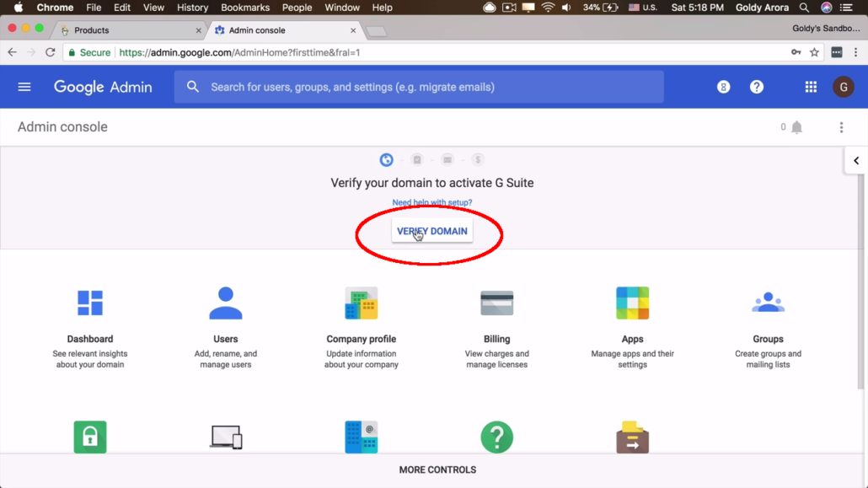Click the envelope email setup step icon
This screenshot has width=868, height=488.
coord(447,160)
